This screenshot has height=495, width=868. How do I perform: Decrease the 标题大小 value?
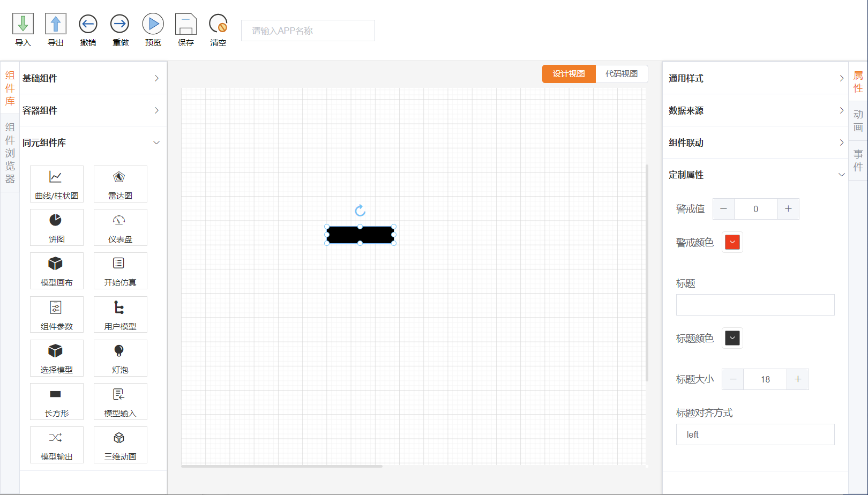733,379
